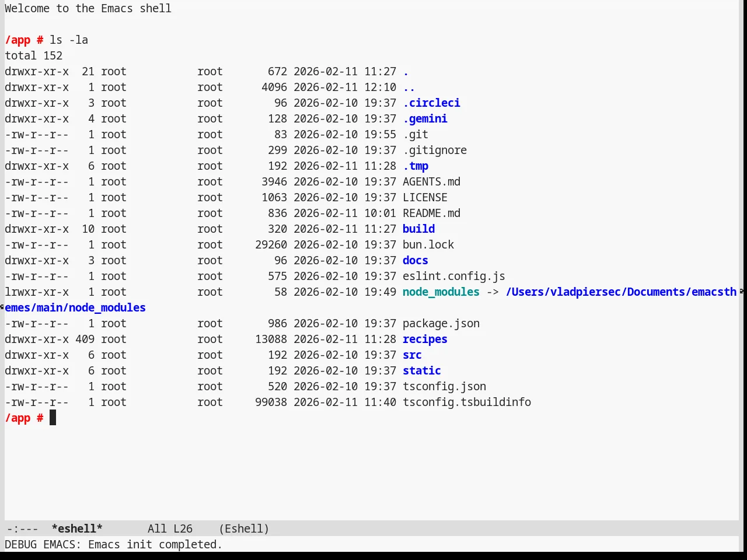Select the LICENSE file name
747x560 pixels.
pyautogui.click(x=425, y=197)
